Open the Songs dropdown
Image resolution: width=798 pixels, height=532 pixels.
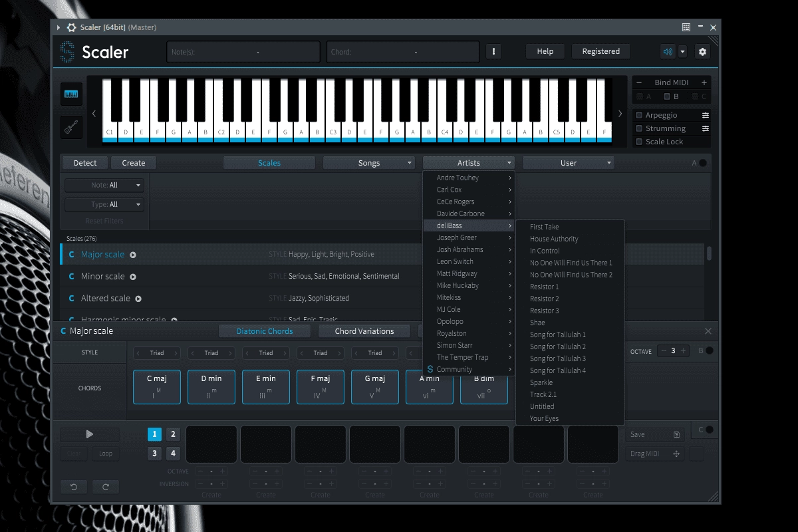tap(369, 163)
